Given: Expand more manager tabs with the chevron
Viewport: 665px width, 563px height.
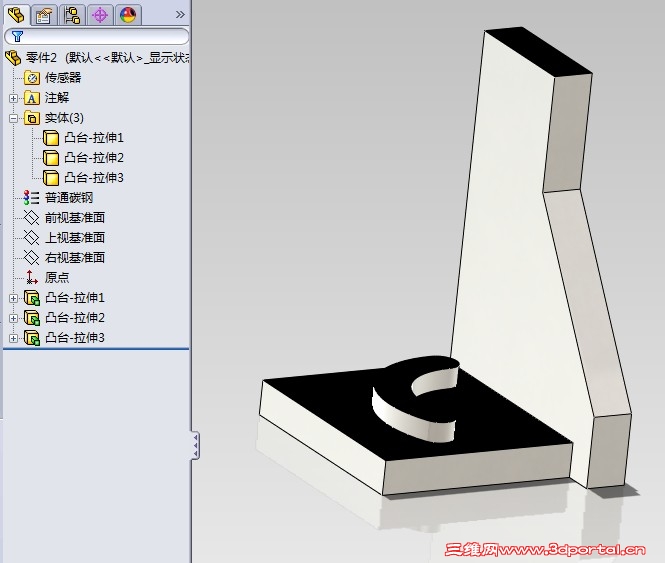Looking at the screenshot, I should 180,15.
